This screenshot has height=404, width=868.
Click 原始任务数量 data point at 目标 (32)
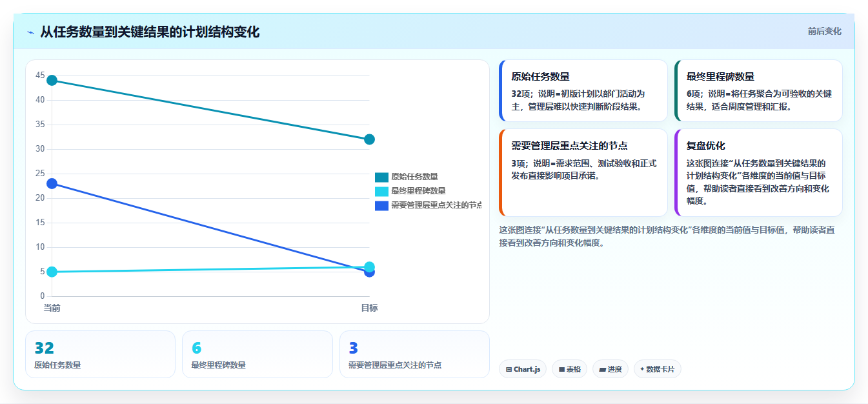369,139
